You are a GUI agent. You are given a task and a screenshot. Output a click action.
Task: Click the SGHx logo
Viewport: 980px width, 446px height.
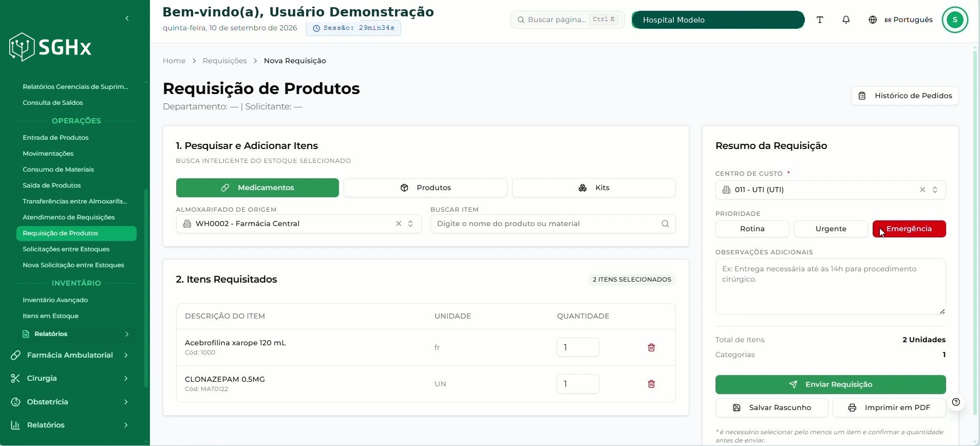tap(50, 47)
